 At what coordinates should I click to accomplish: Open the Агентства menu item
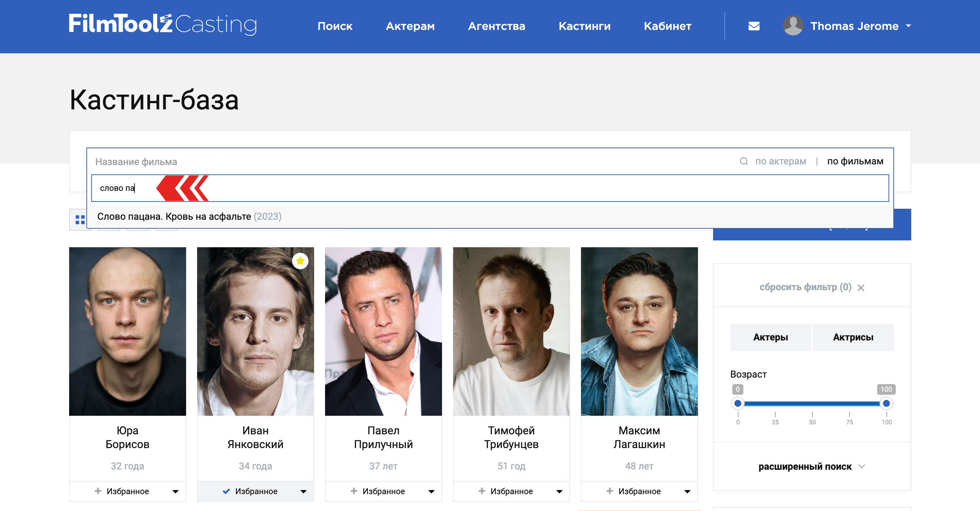click(496, 26)
